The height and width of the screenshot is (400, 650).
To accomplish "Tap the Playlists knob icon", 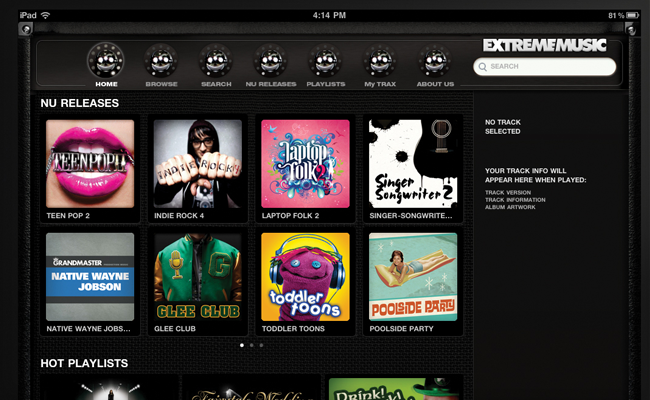I will coord(325,61).
